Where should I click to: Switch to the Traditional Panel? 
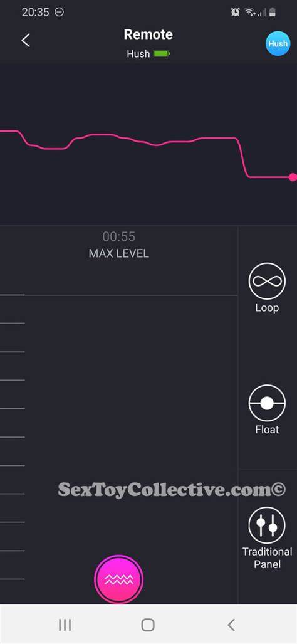tap(267, 525)
